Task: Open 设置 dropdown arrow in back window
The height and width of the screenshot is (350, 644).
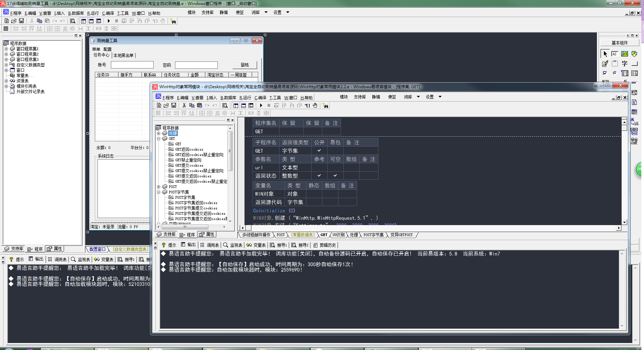Action: (288, 12)
